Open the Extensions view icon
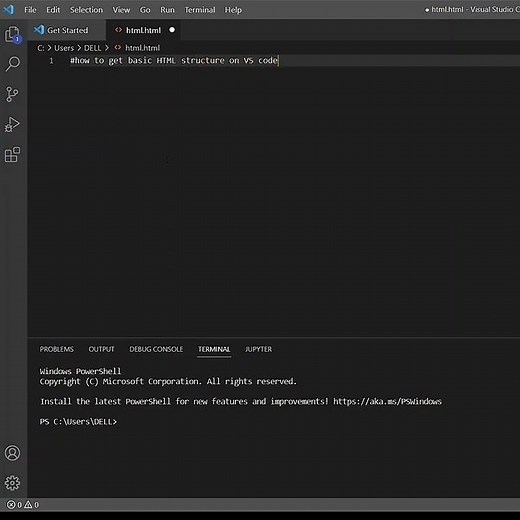The image size is (520, 520). (12, 154)
